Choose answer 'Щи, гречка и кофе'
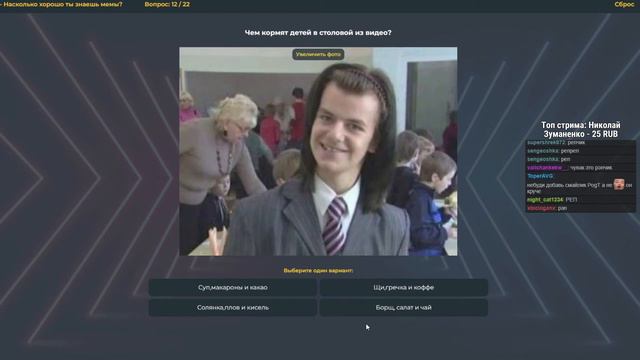The width and height of the screenshot is (640, 360). tap(404, 287)
